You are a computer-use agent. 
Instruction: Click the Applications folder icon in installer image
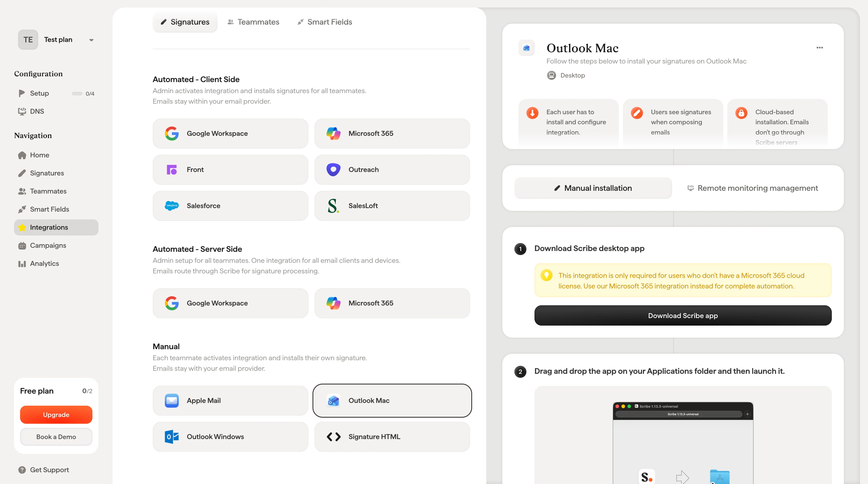point(720,476)
